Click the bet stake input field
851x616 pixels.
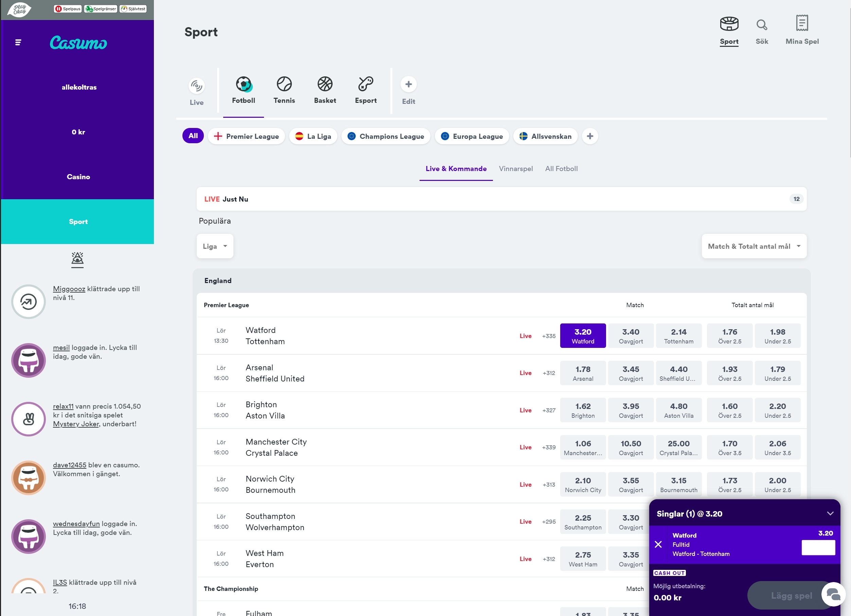(x=818, y=548)
